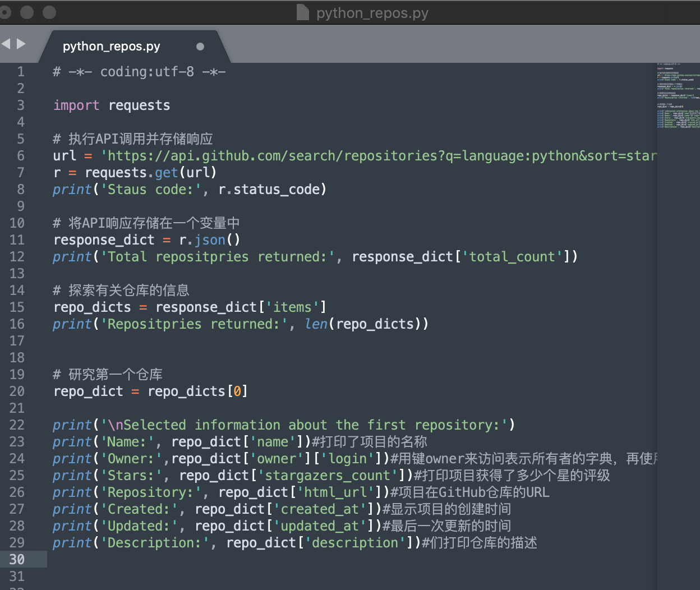Click the tab forward arrow
The height and width of the screenshot is (590, 700).
[x=21, y=44]
